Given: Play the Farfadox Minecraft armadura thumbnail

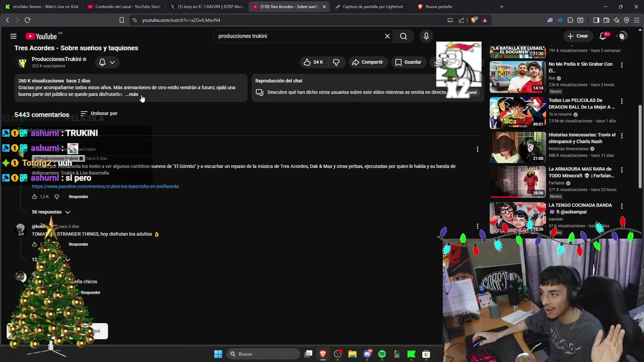Looking at the screenshot, I should [518, 182].
